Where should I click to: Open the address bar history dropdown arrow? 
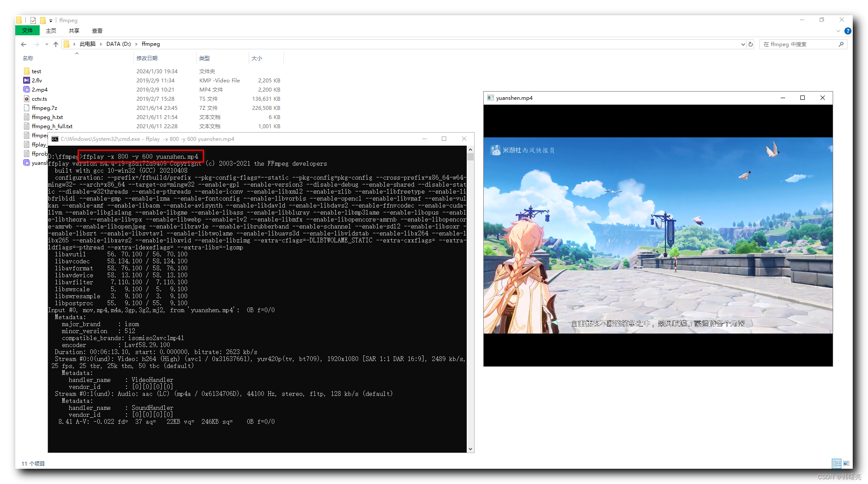pyautogui.click(x=743, y=44)
